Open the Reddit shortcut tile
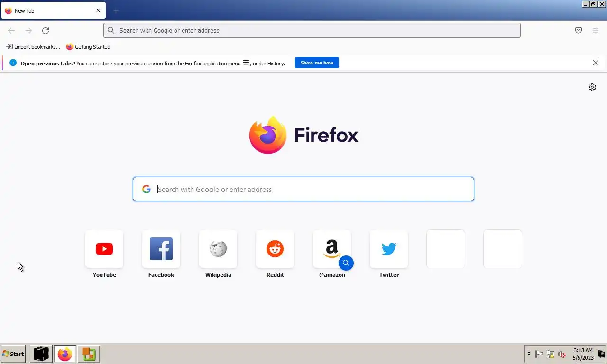 tap(275, 249)
